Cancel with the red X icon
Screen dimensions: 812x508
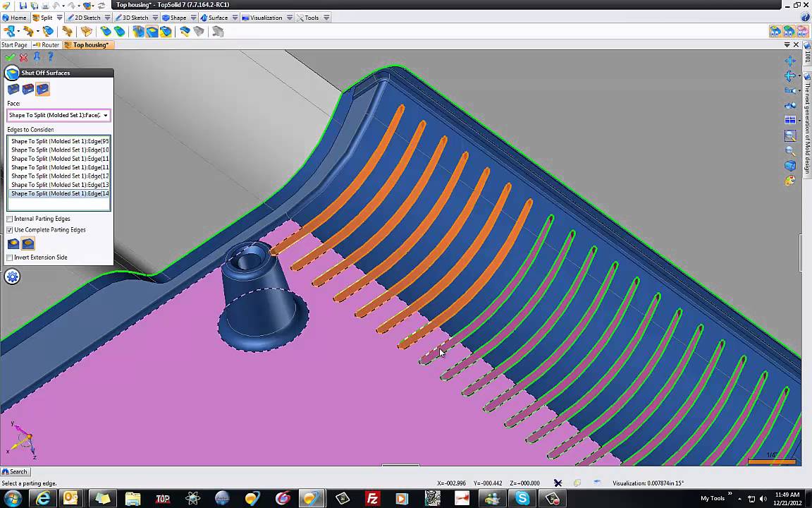[x=23, y=57]
